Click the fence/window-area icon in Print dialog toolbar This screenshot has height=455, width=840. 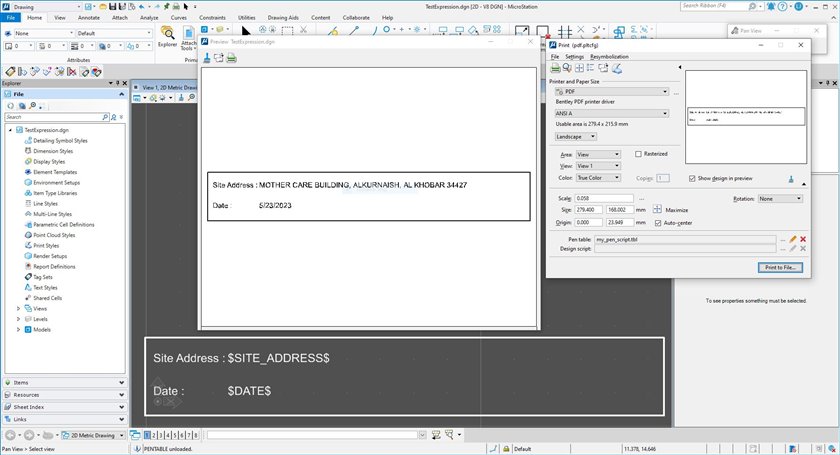tap(579, 68)
